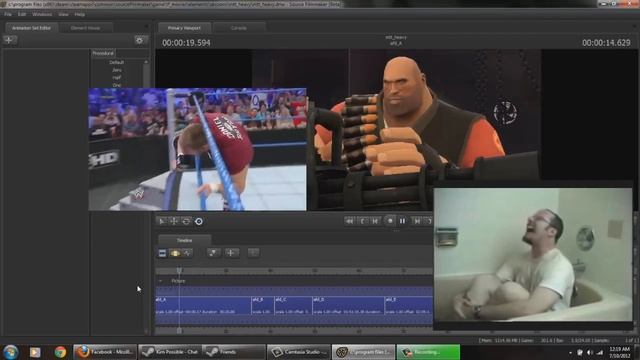
Task: Select the Picture track label
Action: (x=178, y=281)
